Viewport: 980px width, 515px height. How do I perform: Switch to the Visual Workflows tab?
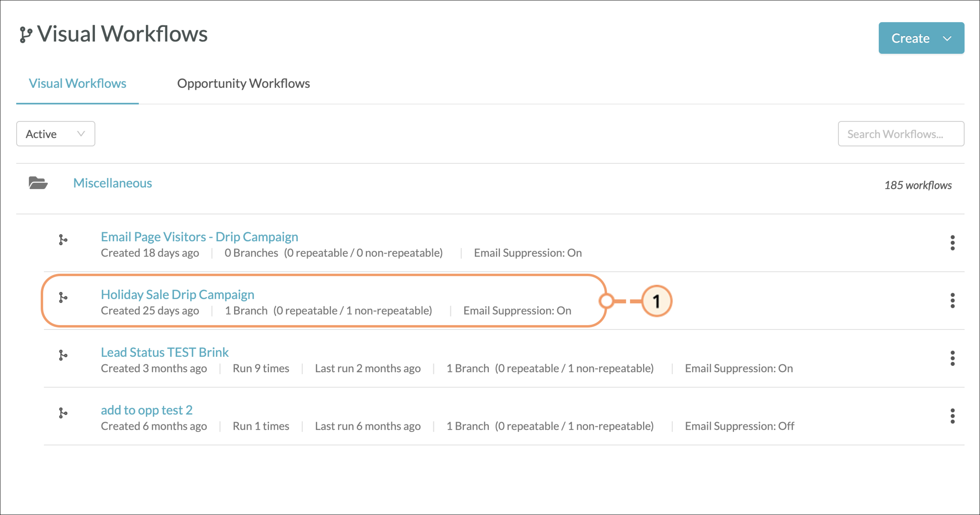click(78, 84)
